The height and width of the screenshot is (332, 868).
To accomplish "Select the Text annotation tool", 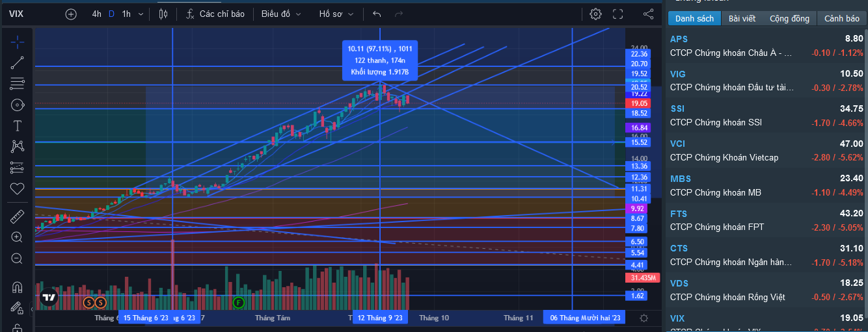I will [17, 125].
